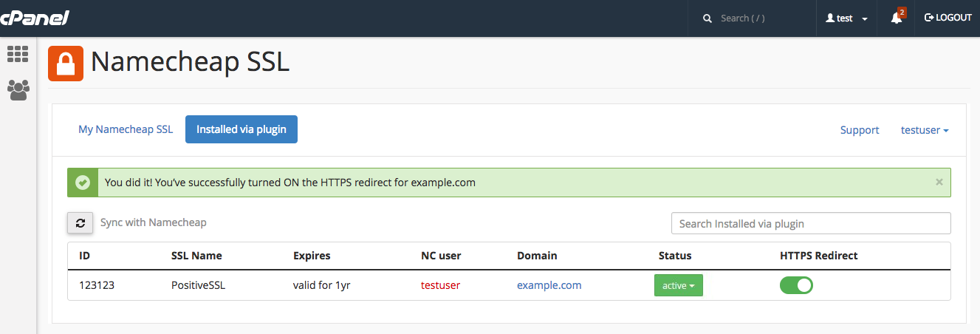
Task: Dismiss the success notification banner
Action: [939, 182]
